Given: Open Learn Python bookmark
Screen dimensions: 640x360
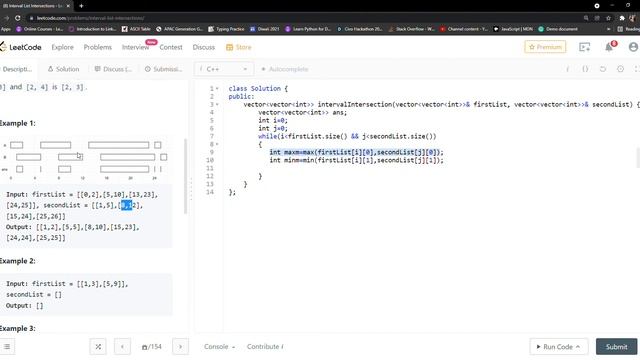Looking at the screenshot, I should coord(308,29).
